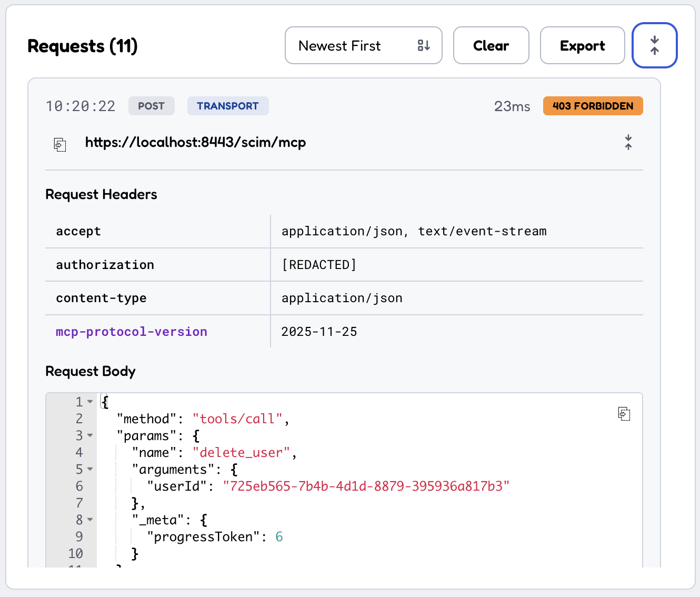Screen dimensions: 700x597
Task: Click the Request Headers section title
Action: pyautogui.click(x=102, y=194)
